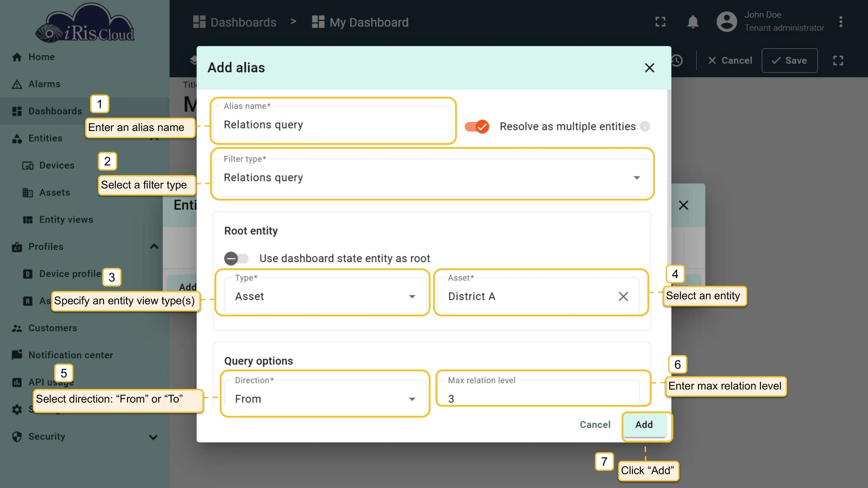Click the Alias name input field

(x=333, y=124)
